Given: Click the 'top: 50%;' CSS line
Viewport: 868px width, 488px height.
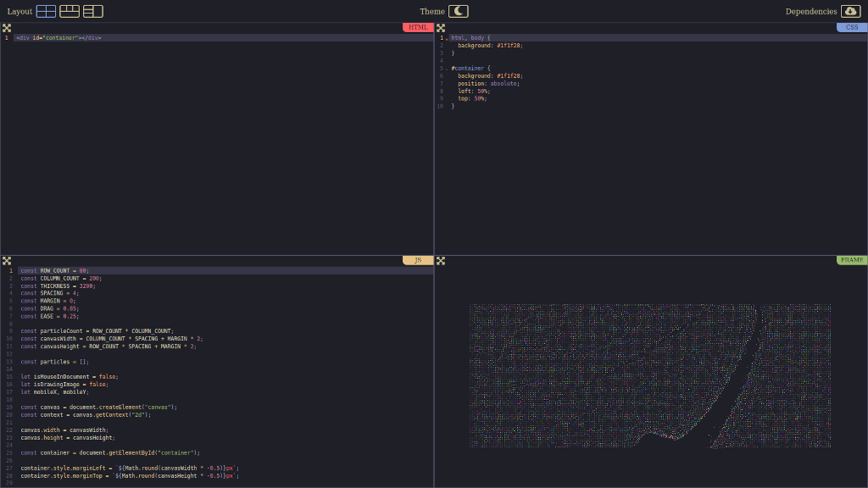Looking at the screenshot, I should 472,98.
